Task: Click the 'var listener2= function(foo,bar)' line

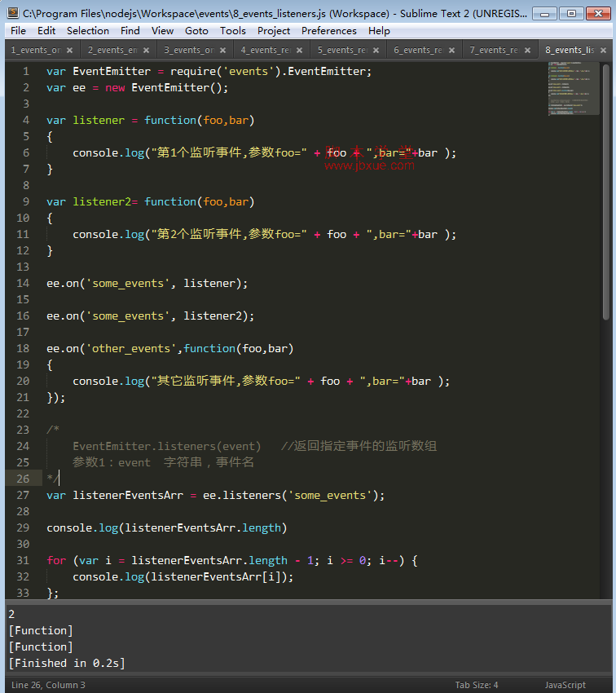Action: pos(151,201)
